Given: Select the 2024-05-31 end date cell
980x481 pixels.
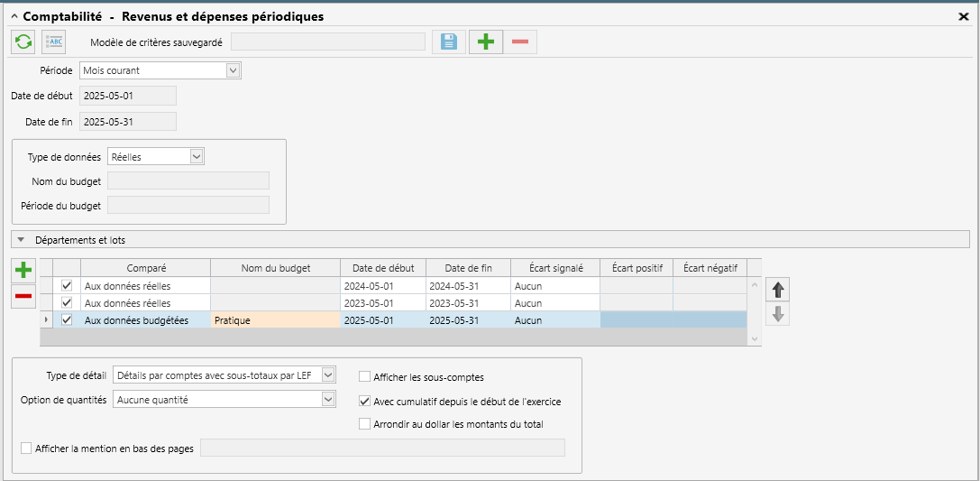Looking at the screenshot, I should coord(469,286).
